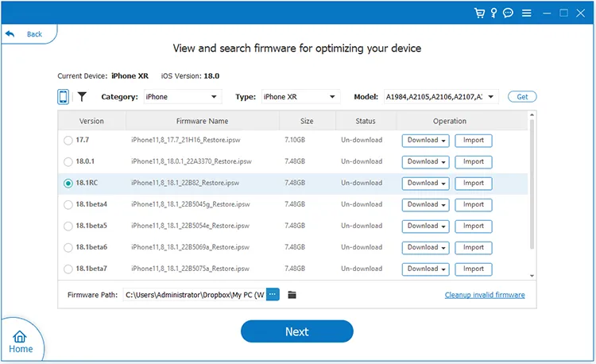Select the 17.7 firmware radio button
596x364 pixels.
68,141
